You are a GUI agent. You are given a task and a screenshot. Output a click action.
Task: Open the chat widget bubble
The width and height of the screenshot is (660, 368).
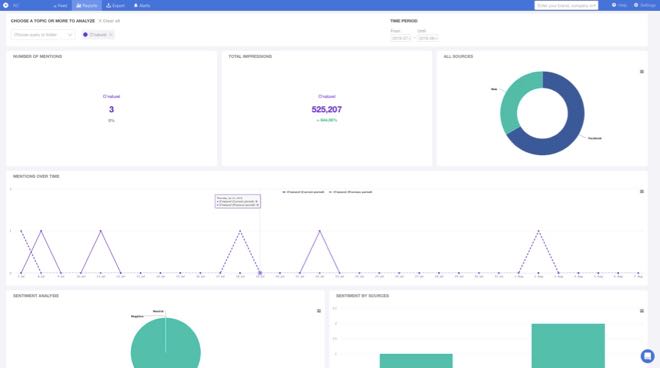click(647, 356)
